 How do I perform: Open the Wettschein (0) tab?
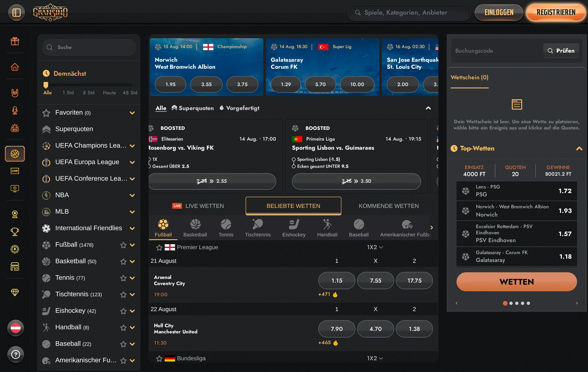point(469,77)
